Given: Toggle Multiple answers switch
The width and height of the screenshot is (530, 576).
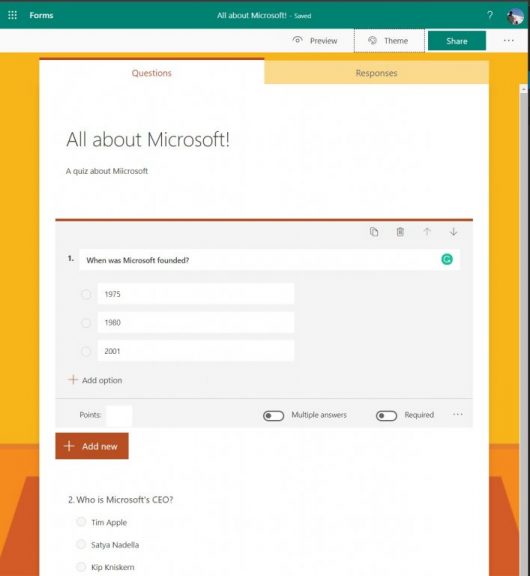Looking at the screenshot, I should [273, 415].
